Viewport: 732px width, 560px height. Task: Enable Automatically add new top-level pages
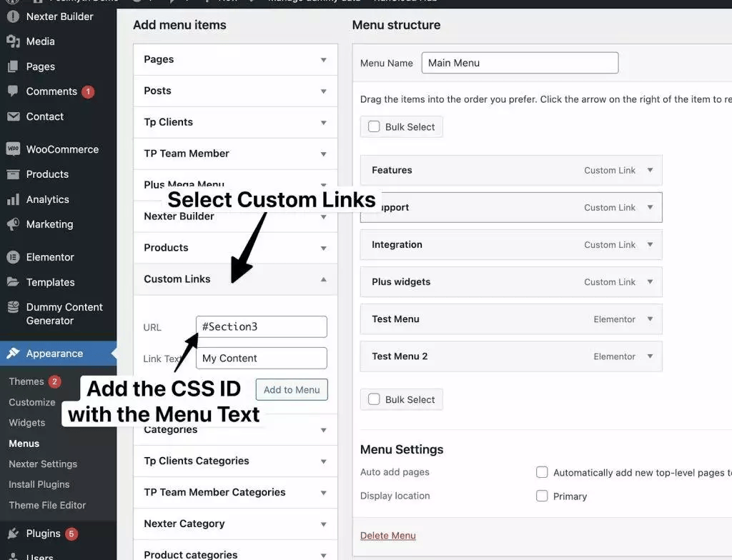[x=542, y=472]
